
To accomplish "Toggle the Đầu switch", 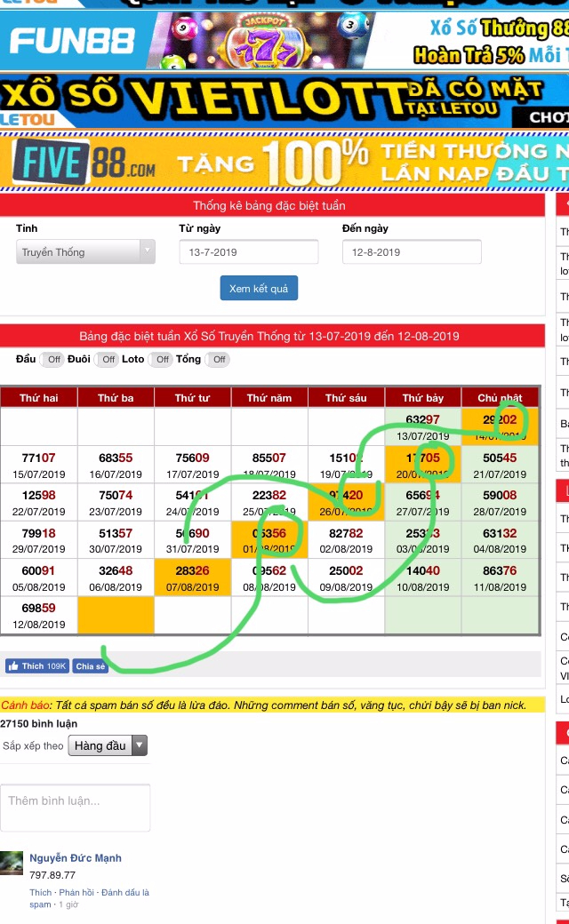I will pyautogui.click(x=53, y=360).
